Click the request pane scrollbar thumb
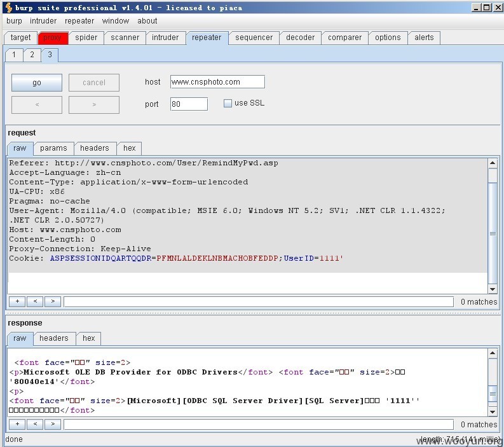 coord(492,233)
